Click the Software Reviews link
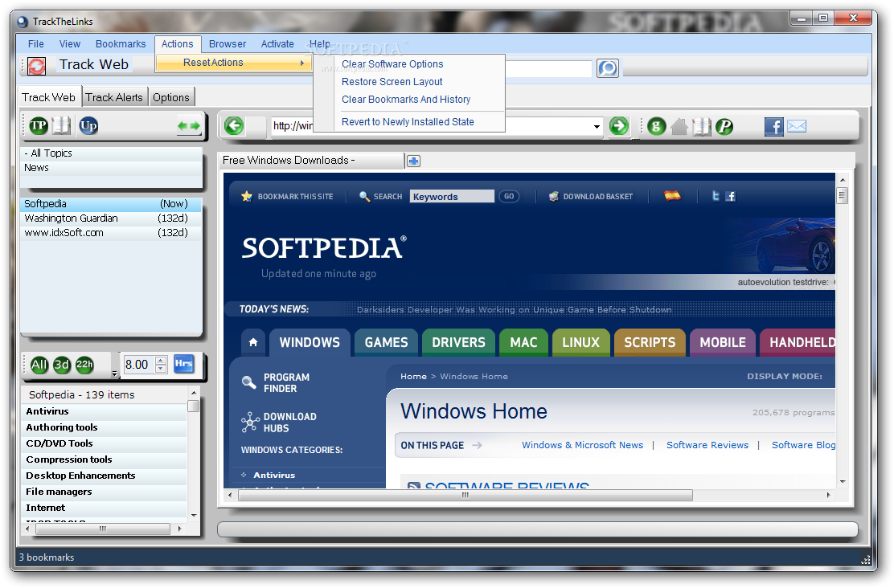The height and width of the screenshot is (588, 894). (707, 445)
